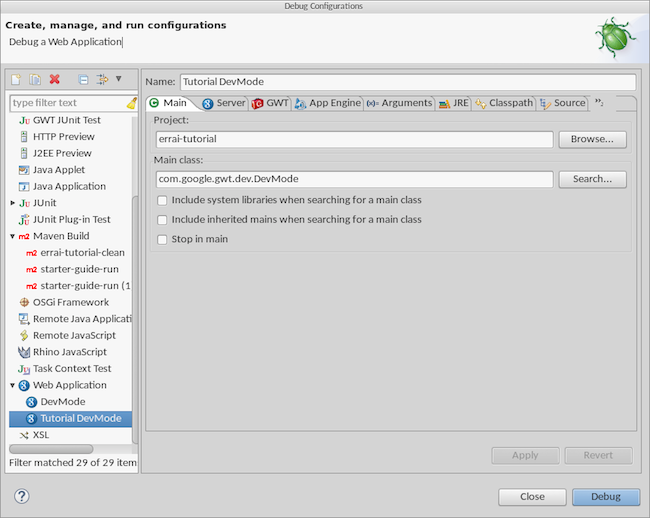
Task: Show hidden tabs chevron
Action: tap(599, 102)
